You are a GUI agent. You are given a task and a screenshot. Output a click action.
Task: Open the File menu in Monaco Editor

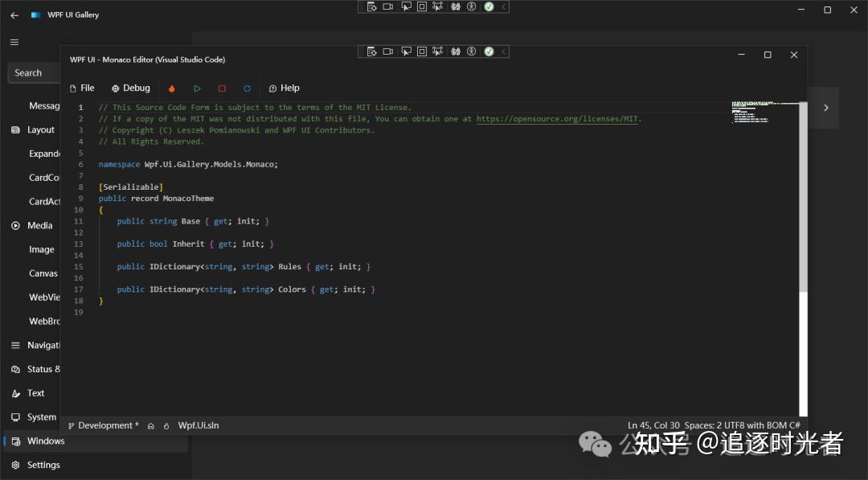pos(82,88)
